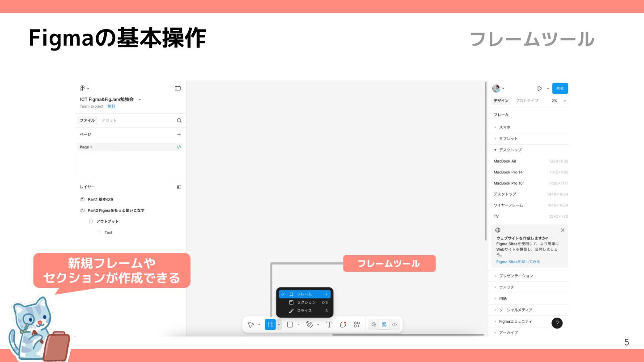Click the globe icon in the promo card
Image resolution: width=644 pixels, height=362 pixels.
(x=498, y=230)
